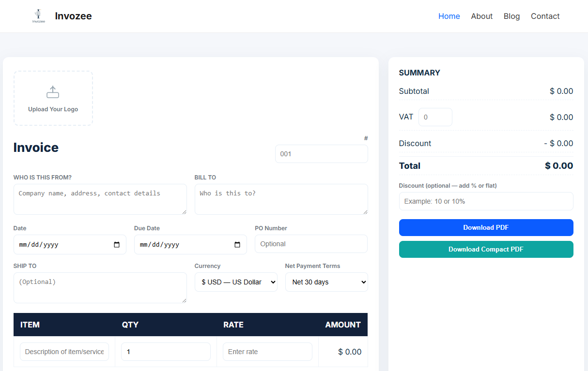Go to the Blog section

tap(511, 16)
